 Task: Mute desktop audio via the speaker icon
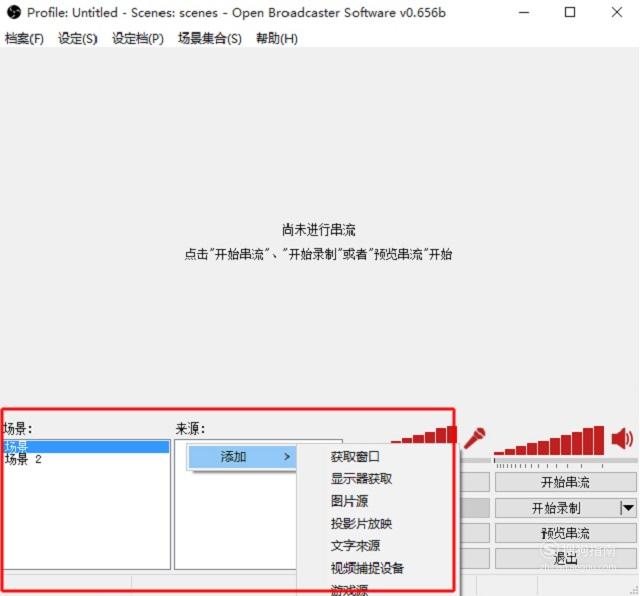pos(622,438)
